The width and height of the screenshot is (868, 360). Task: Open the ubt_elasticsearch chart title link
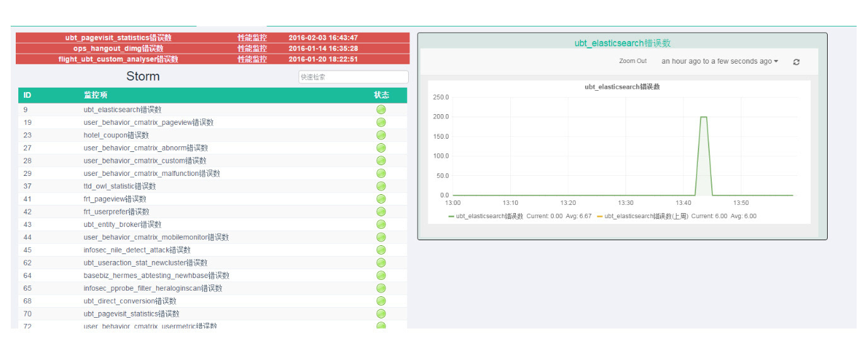point(622,43)
